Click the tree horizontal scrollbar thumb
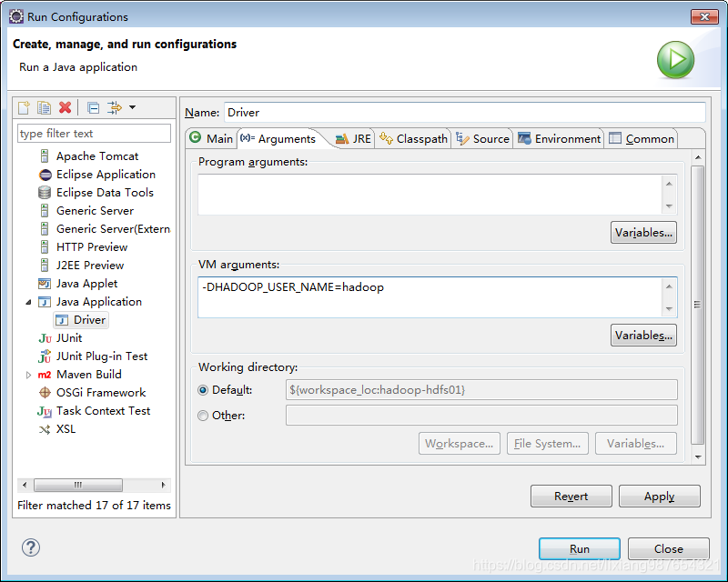This screenshot has height=582, width=728. pyautogui.click(x=78, y=485)
